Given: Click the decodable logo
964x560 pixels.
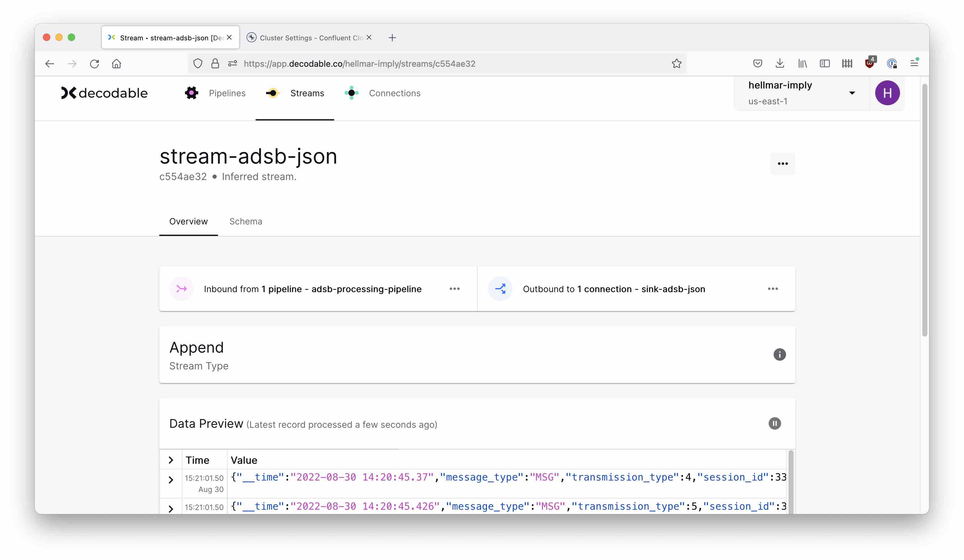Looking at the screenshot, I should pyautogui.click(x=104, y=93).
